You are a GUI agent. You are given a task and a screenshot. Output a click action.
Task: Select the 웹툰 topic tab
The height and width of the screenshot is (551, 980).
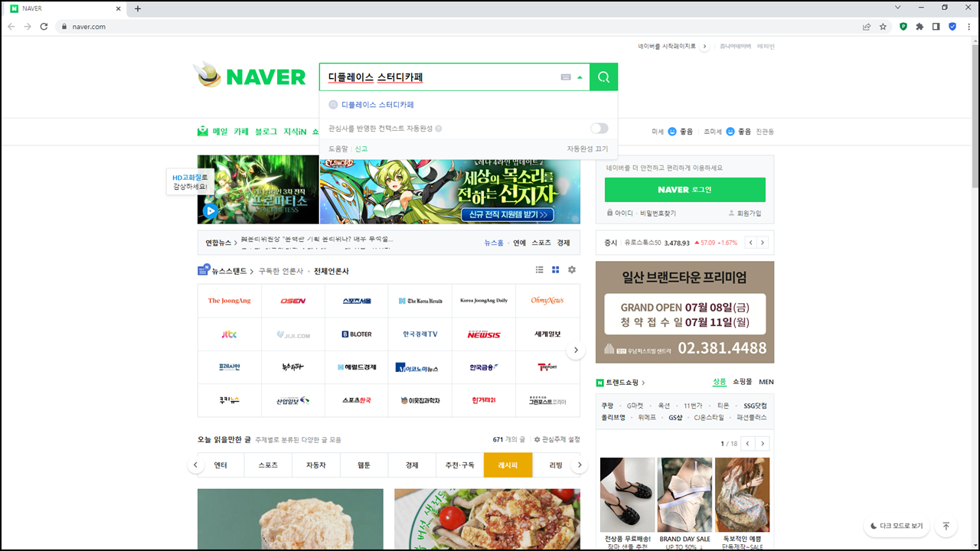364,465
